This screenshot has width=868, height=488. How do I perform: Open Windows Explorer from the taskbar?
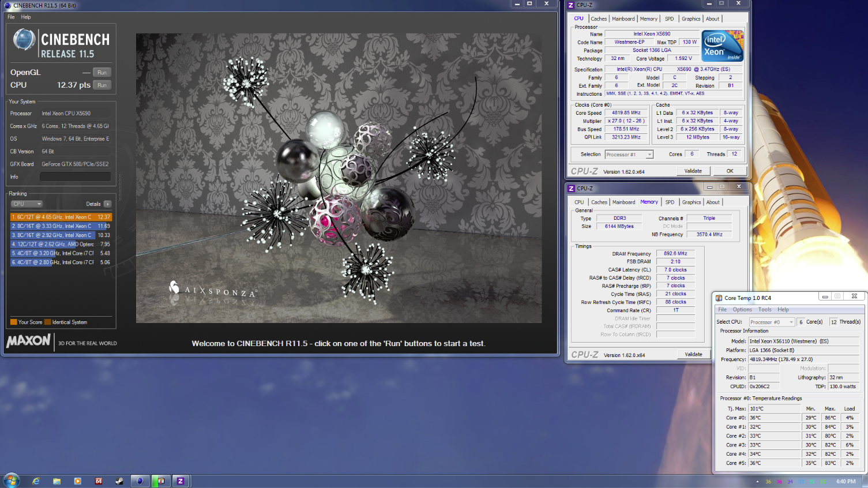[57, 481]
